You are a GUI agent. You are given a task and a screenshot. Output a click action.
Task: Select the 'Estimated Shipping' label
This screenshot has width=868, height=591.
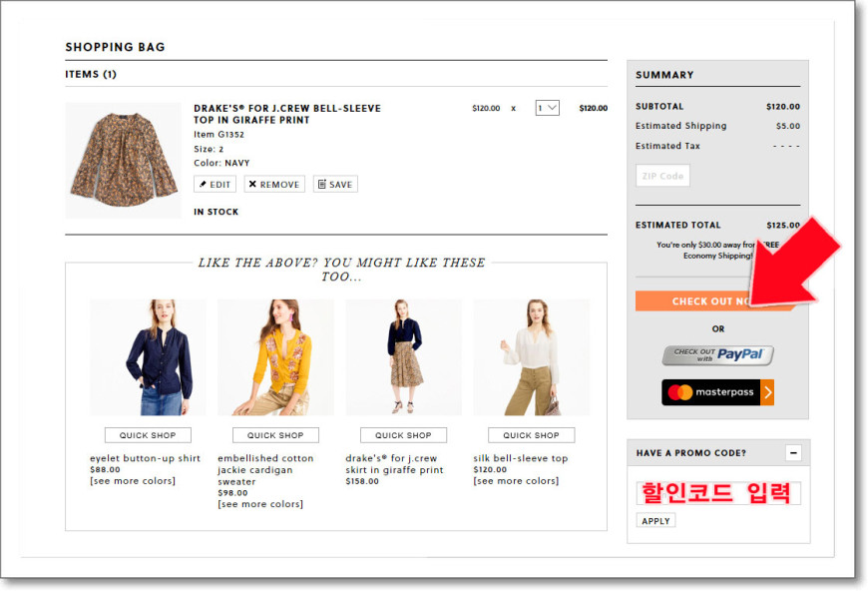(x=680, y=126)
